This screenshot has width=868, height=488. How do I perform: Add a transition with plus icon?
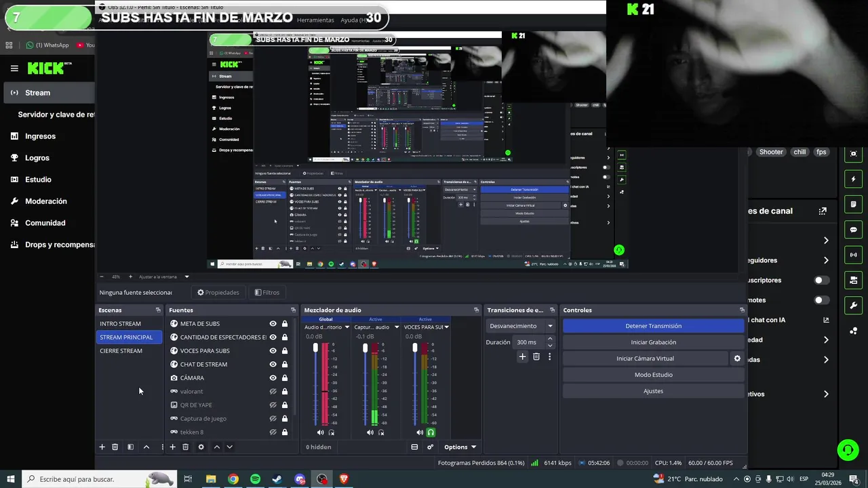pos(522,357)
